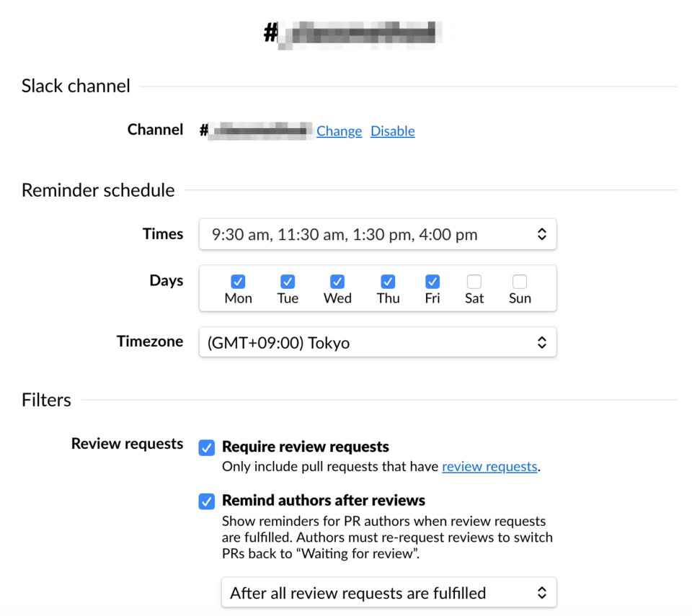
Task: Click the Disable link beside the channel
Action: pyautogui.click(x=392, y=130)
